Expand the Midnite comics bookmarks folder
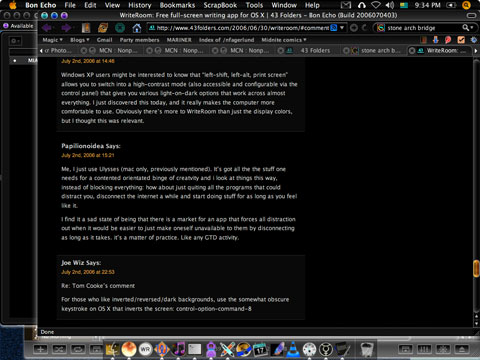480x360 pixels. pos(284,40)
